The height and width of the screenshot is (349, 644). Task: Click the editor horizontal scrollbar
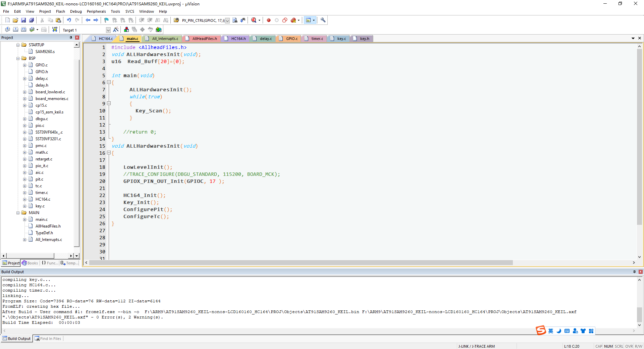click(x=301, y=263)
